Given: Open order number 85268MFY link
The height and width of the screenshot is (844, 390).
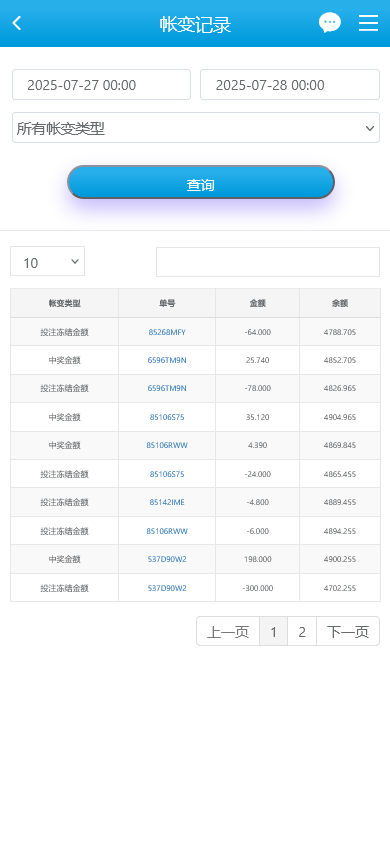Looking at the screenshot, I should point(167,332).
